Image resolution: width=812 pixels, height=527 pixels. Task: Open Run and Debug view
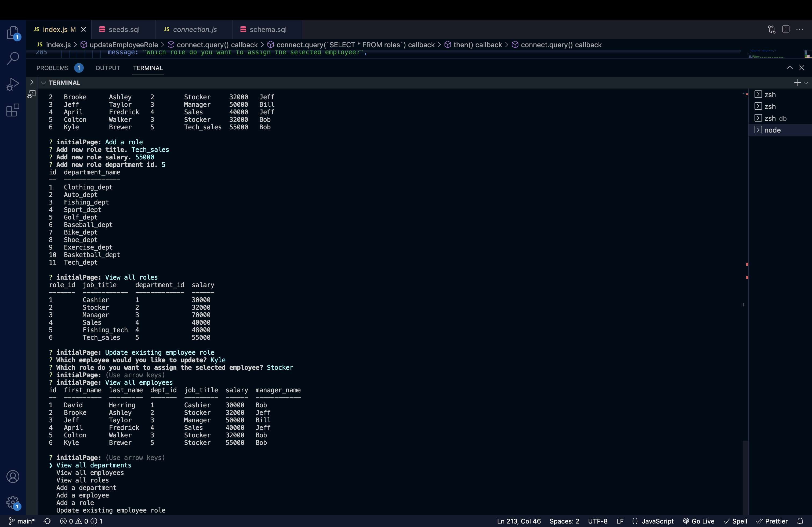tap(13, 84)
